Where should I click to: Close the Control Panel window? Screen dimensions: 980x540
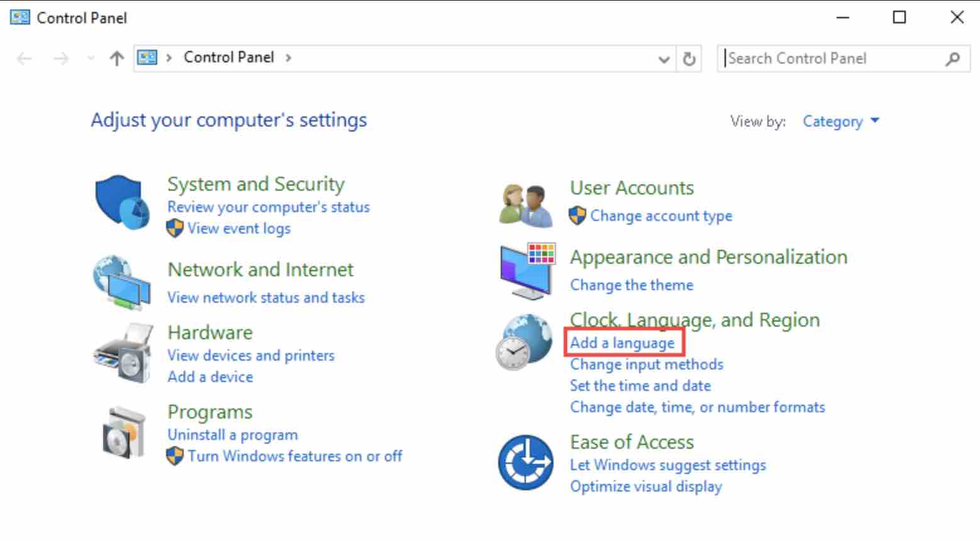click(x=957, y=17)
